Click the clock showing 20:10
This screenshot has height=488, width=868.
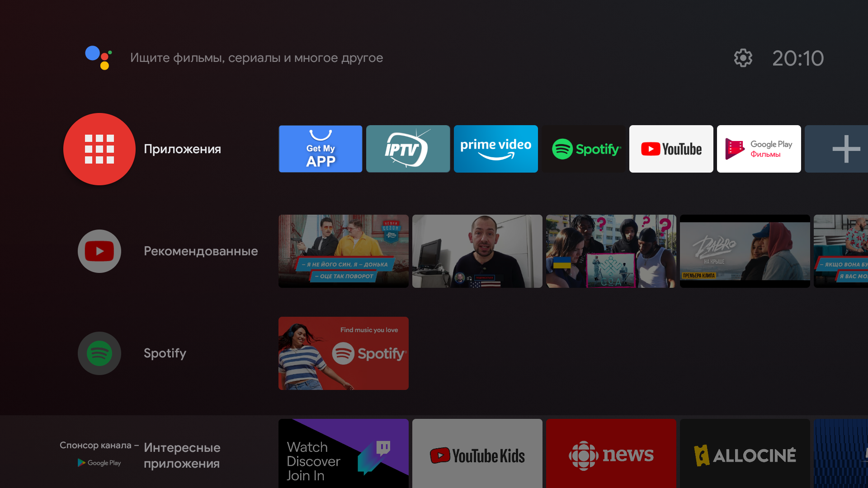coord(798,58)
